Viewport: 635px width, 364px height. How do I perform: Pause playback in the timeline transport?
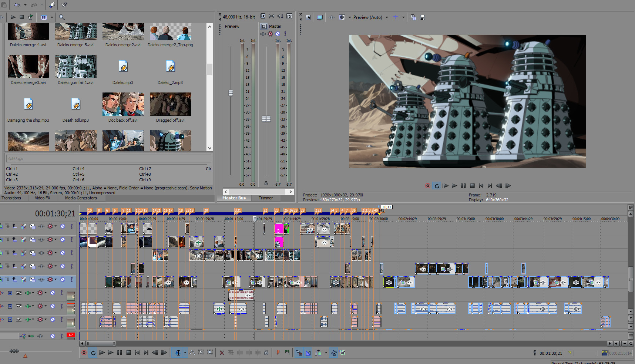[x=120, y=353]
